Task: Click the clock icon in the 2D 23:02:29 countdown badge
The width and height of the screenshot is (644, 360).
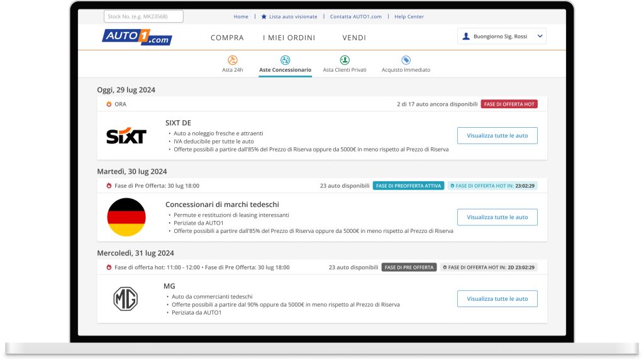Action: click(x=445, y=267)
